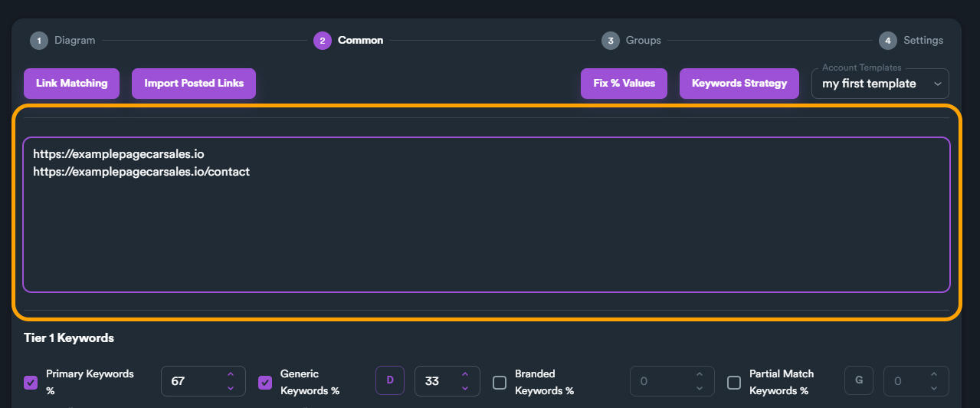The height and width of the screenshot is (408, 980).
Task: Enable the Branded Keywords % checkbox
Action: 500,382
